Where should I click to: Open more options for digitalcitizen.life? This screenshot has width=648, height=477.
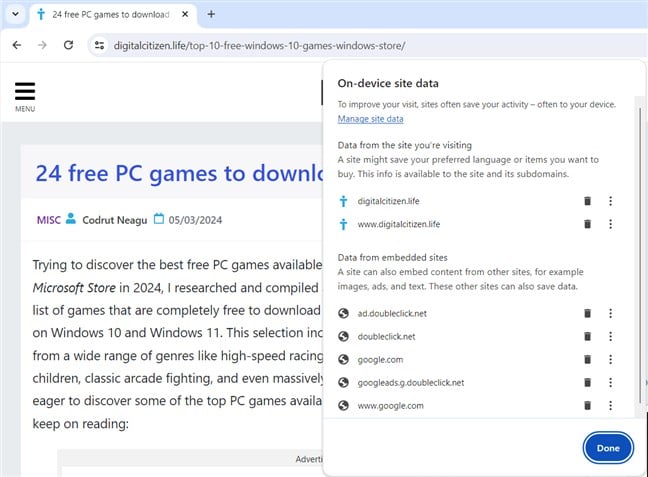pyautogui.click(x=610, y=201)
